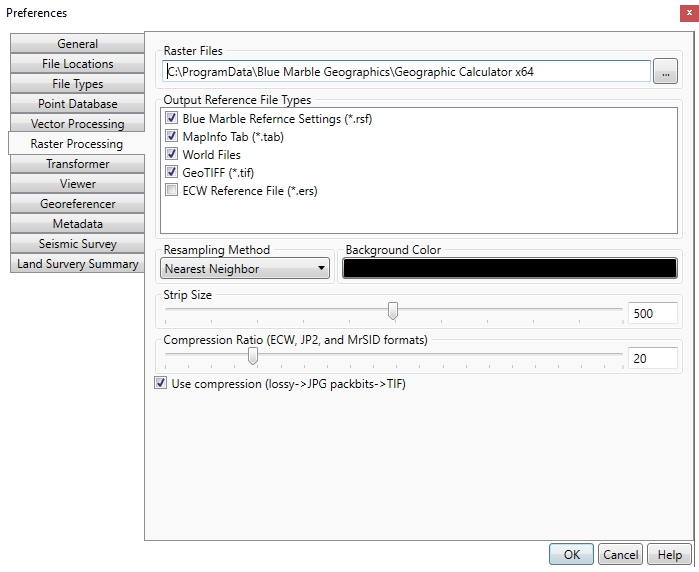This screenshot has height=572, width=699.
Task: Disable the GeoTIFF (*.tif) checkbox
Action: point(172,173)
